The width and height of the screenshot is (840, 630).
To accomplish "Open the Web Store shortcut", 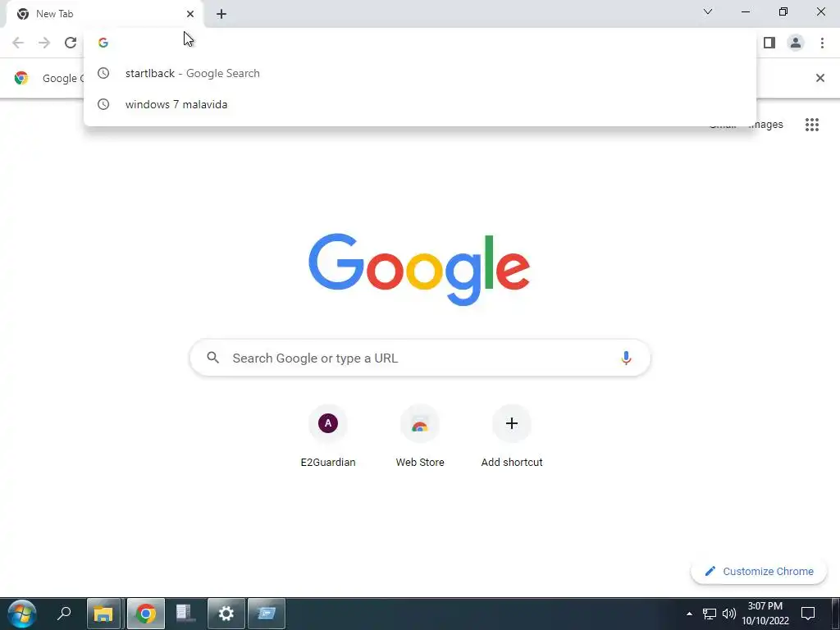I will click(x=420, y=436).
